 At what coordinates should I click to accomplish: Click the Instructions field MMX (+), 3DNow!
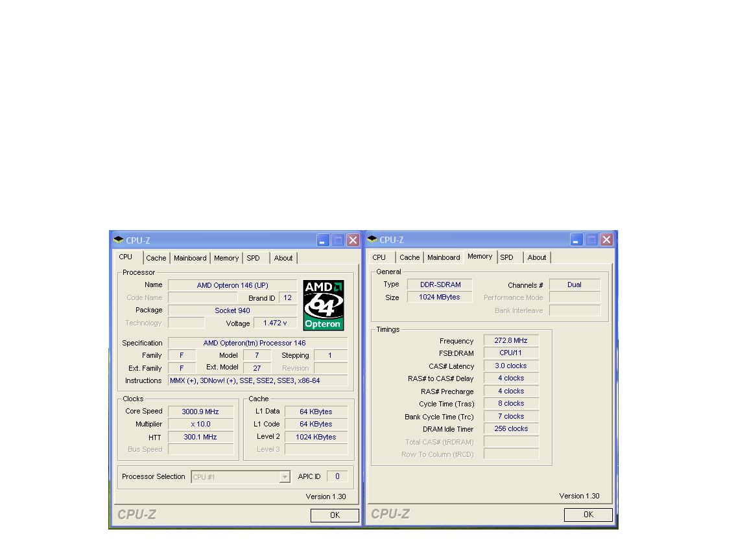[257, 380]
